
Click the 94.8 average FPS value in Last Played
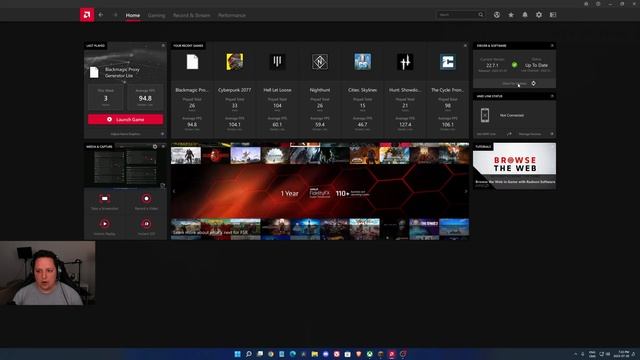[x=145, y=98]
